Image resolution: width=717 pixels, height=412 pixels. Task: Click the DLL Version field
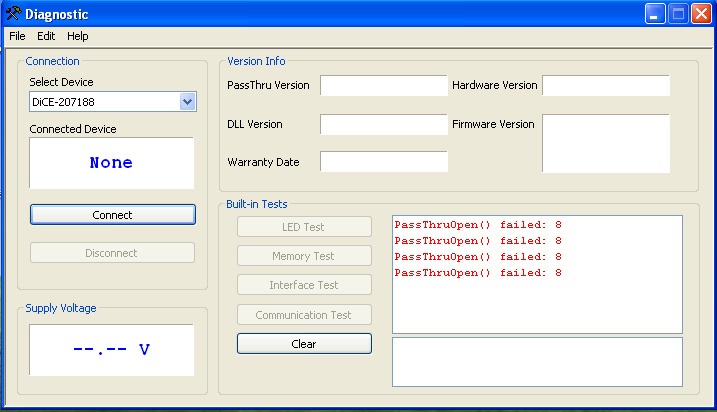pyautogui.click(x=384, y=124)
